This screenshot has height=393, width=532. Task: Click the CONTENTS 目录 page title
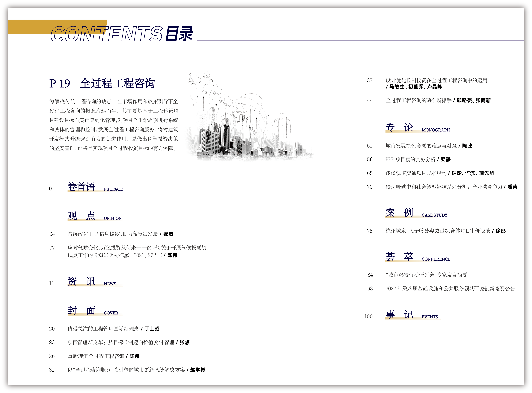tap(121, 33)
